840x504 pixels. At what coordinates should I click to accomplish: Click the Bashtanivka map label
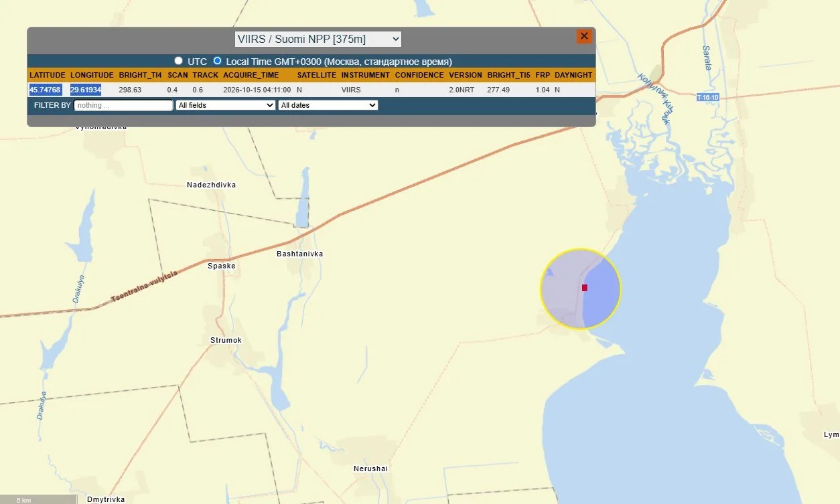(x=300, y=254)
